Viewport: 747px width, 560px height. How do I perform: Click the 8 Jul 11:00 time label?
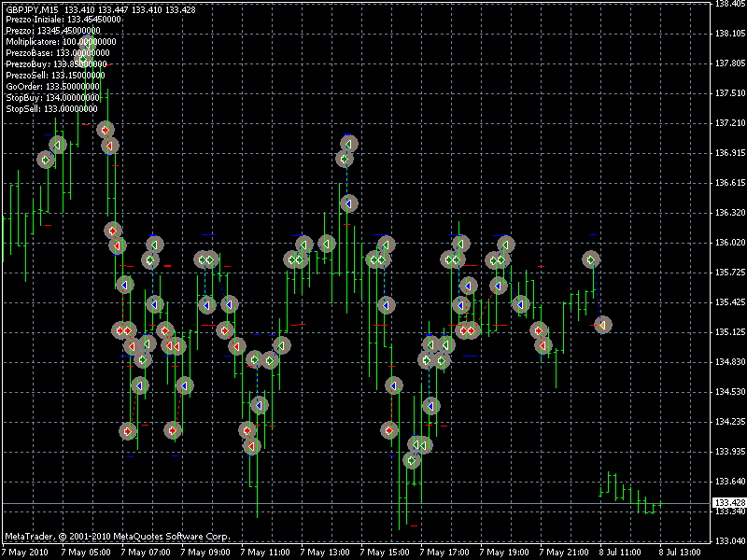[621, 553]
